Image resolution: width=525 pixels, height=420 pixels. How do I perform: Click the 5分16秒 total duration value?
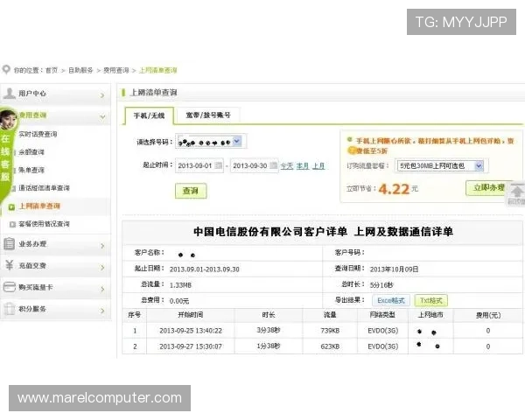381,285
